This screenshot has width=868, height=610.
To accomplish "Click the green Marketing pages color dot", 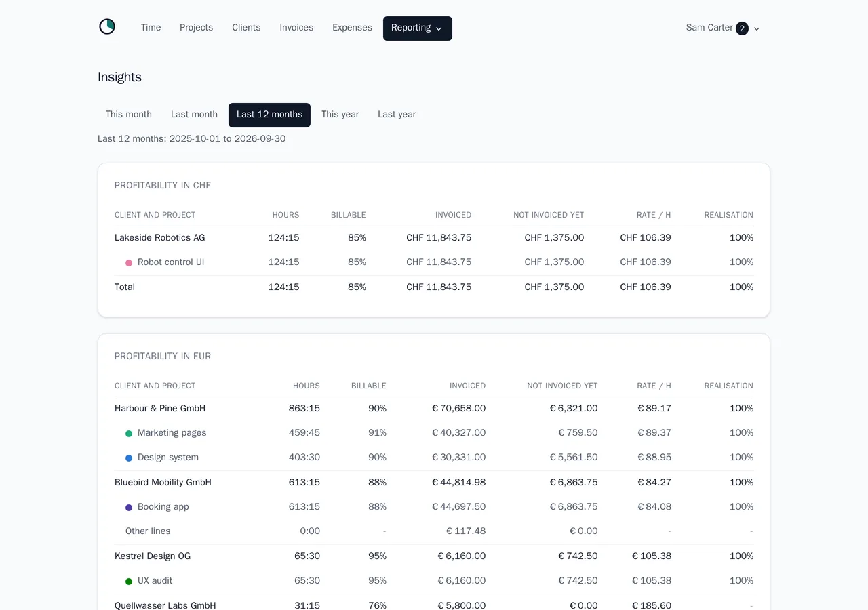I will tap(129, 434).
